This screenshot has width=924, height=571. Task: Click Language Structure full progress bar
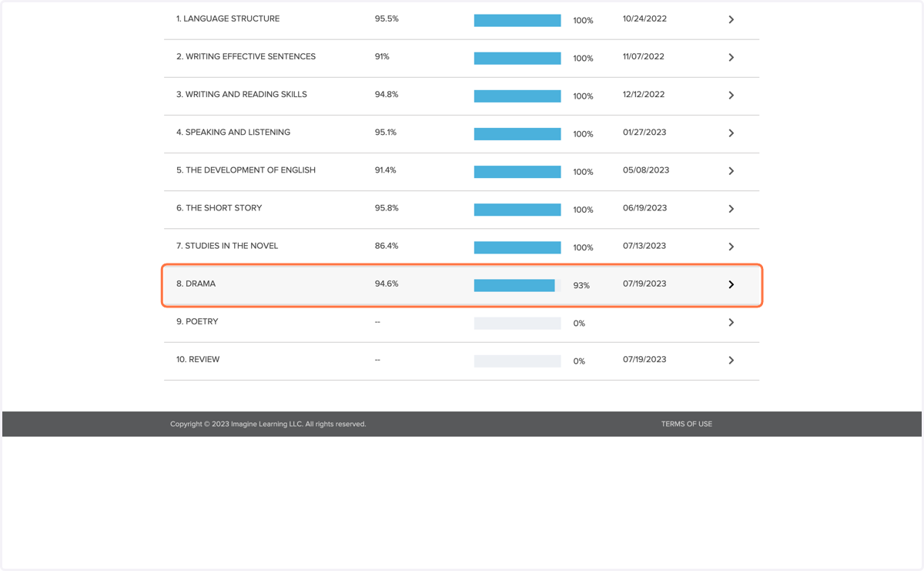[517, 20]
